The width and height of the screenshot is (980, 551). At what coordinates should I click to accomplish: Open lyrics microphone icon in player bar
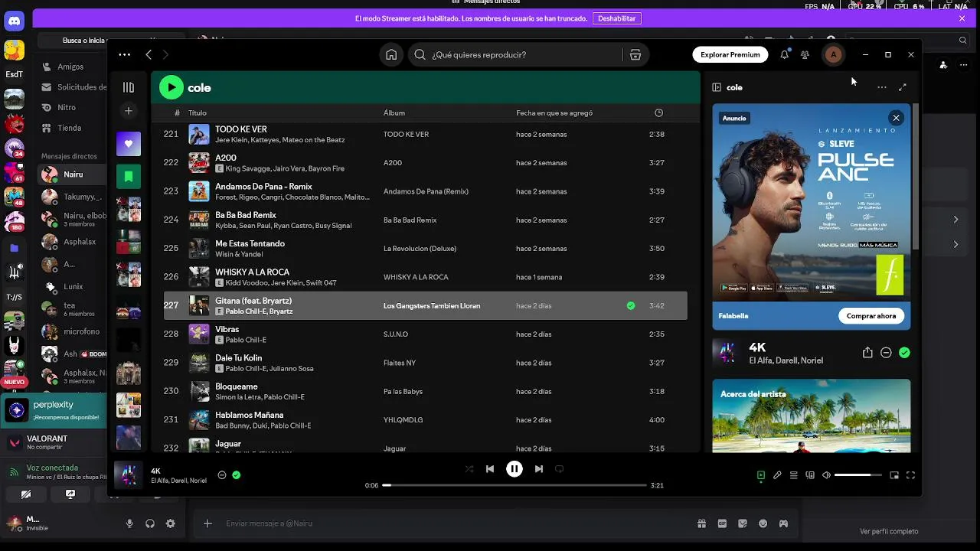tap(777, 475)
